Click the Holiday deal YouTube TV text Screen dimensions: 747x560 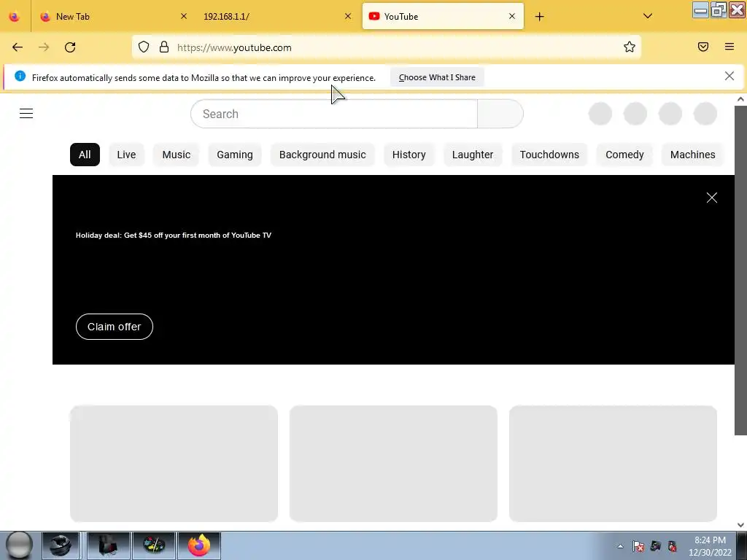(x=174, y=236)
